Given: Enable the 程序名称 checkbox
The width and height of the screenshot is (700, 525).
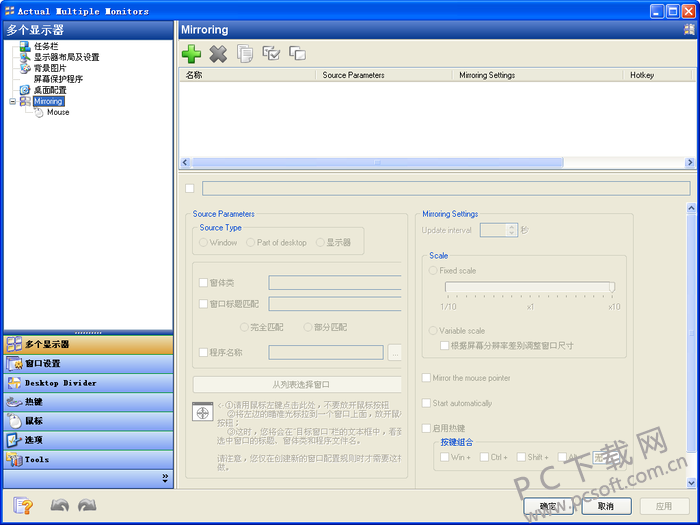Looking at the screenshot, I should pos(203,353).
